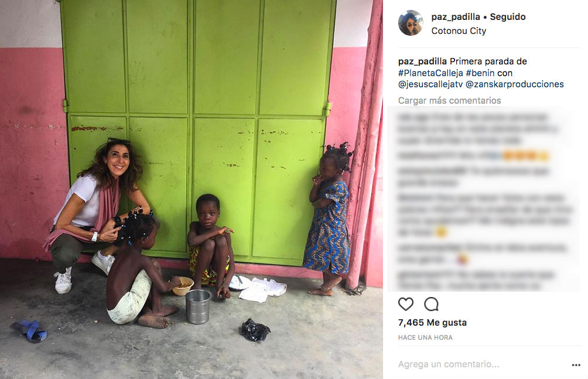Toggle the Seguido following button
Screen dimensions: 588x379
coord(508,17)
